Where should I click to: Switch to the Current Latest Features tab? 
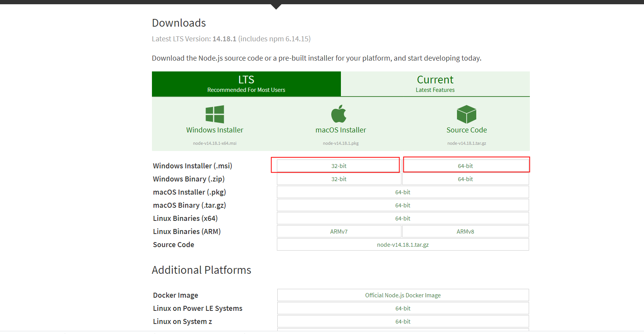click(435, 84)
